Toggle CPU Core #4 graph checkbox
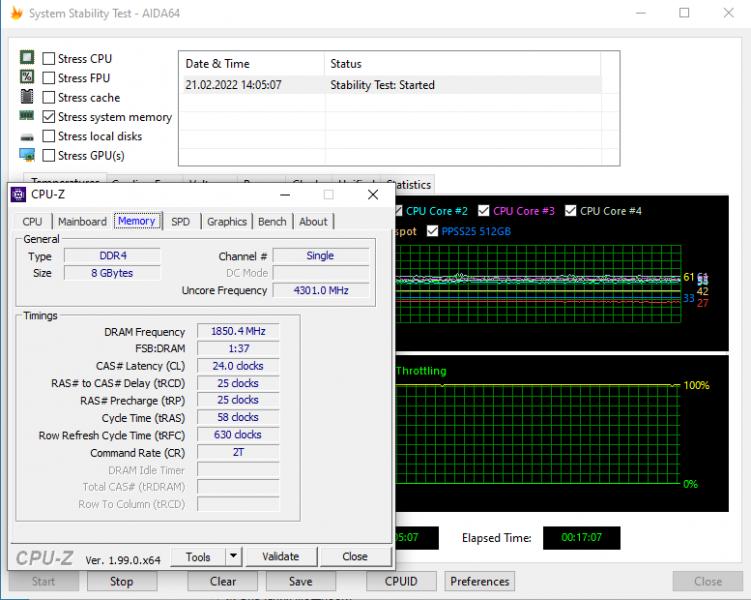 [570, 211]
